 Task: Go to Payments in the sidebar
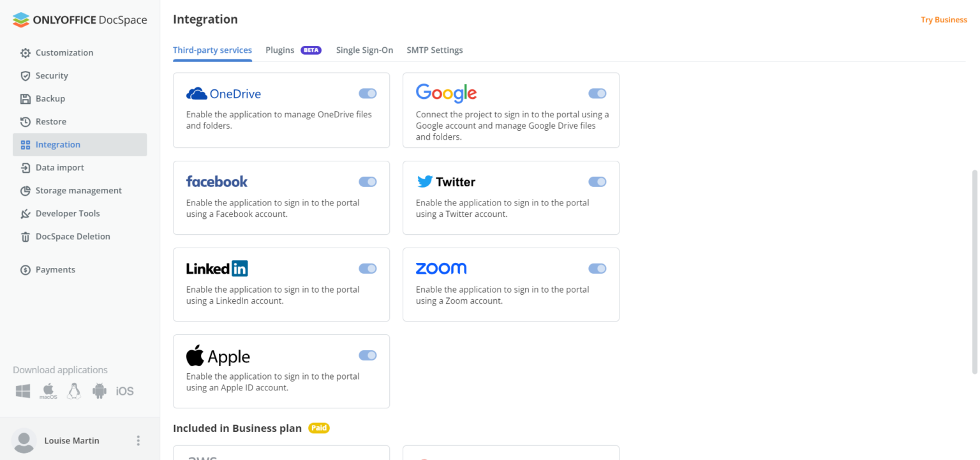coord(55,270)
